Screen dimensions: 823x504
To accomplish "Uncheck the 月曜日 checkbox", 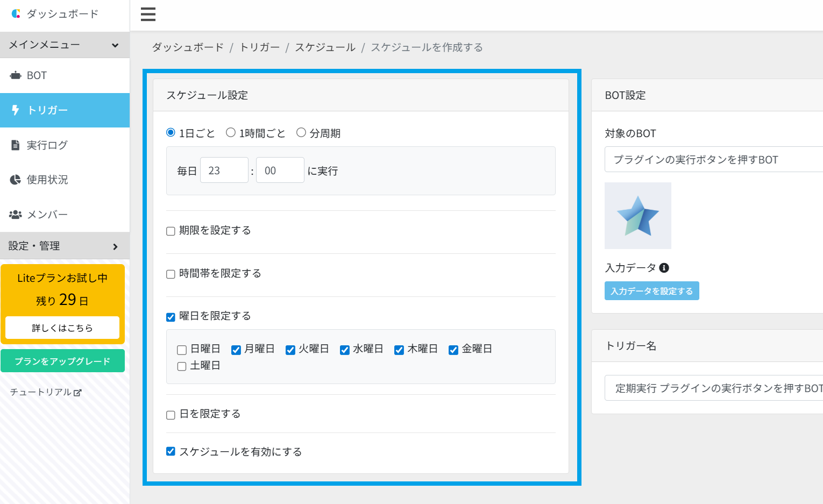I will (x=236, y=350).
